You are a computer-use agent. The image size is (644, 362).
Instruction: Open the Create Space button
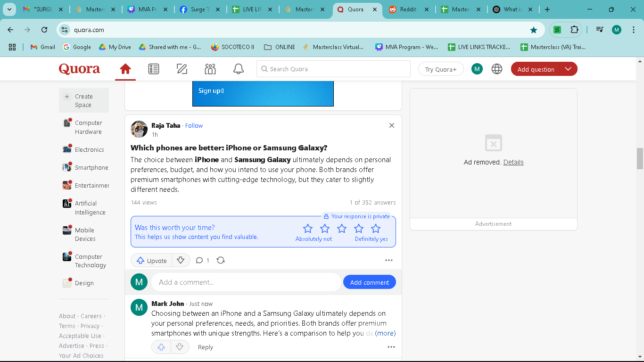(x=84, y=100)
